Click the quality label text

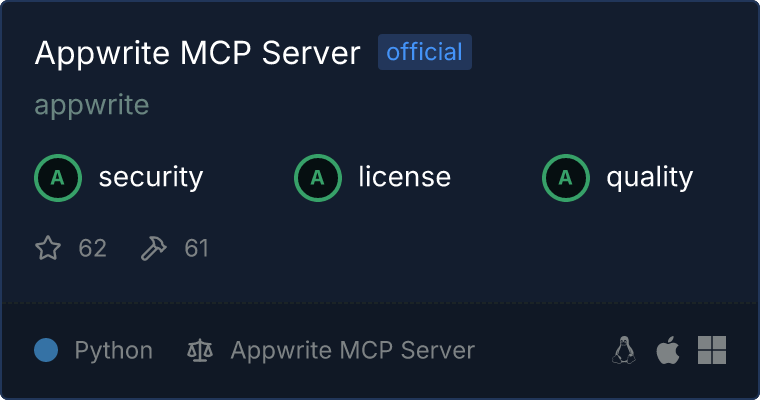coord(649,178)
